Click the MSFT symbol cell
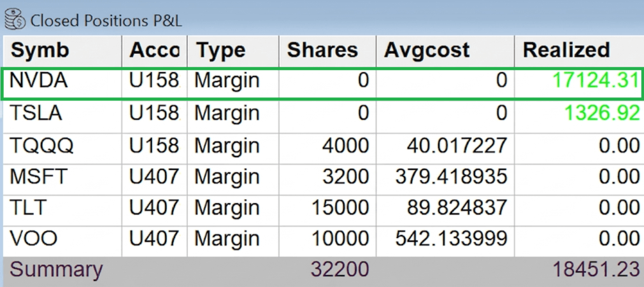The height and width of the screenshot is (287, 644). tap(38, 176)
